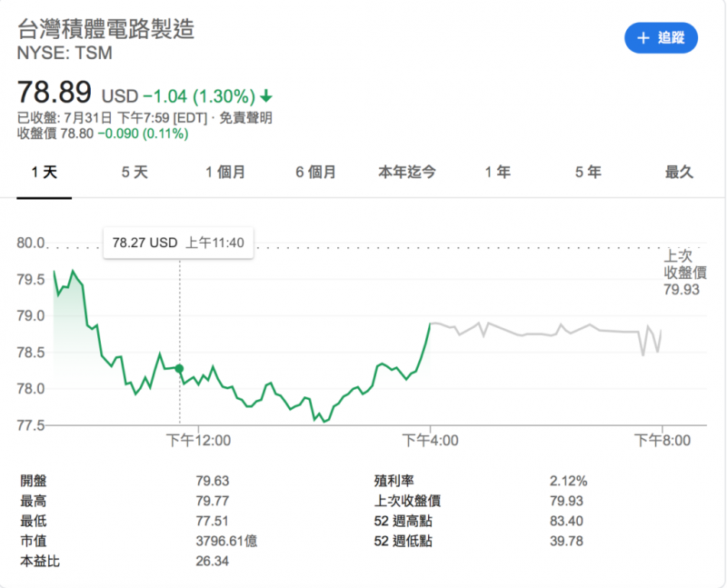Click the 80.0 y-axis label

point(31,243)
